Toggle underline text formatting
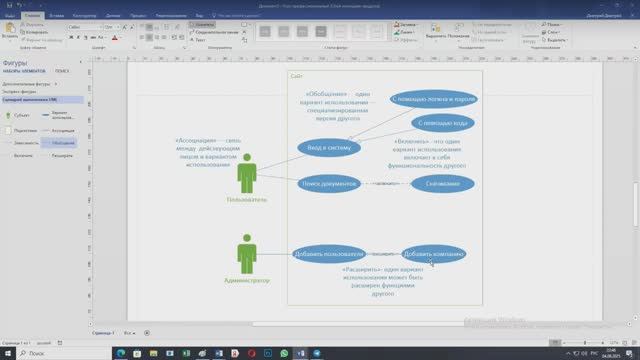Viewport: 640px width, 360px height. point(86,38)
